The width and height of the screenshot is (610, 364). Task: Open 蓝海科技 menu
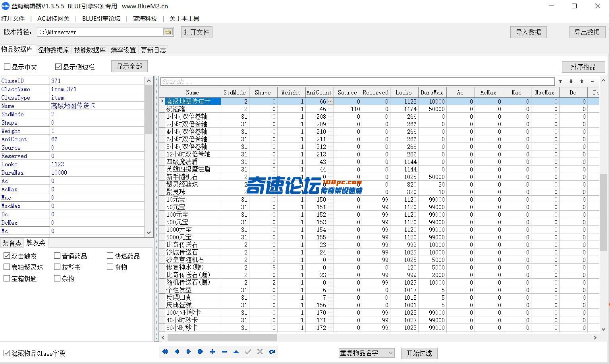[145, 18]
